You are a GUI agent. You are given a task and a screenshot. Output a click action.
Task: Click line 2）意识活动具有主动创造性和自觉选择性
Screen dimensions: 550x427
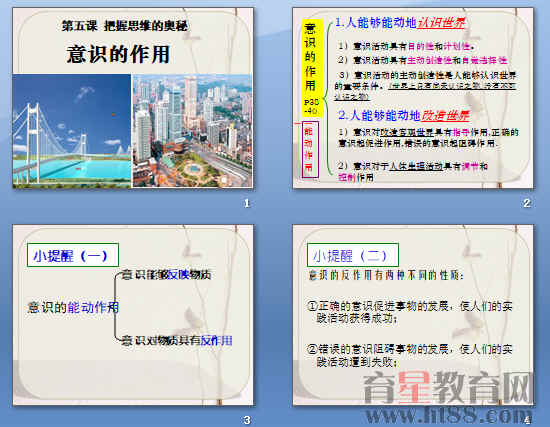423,60
